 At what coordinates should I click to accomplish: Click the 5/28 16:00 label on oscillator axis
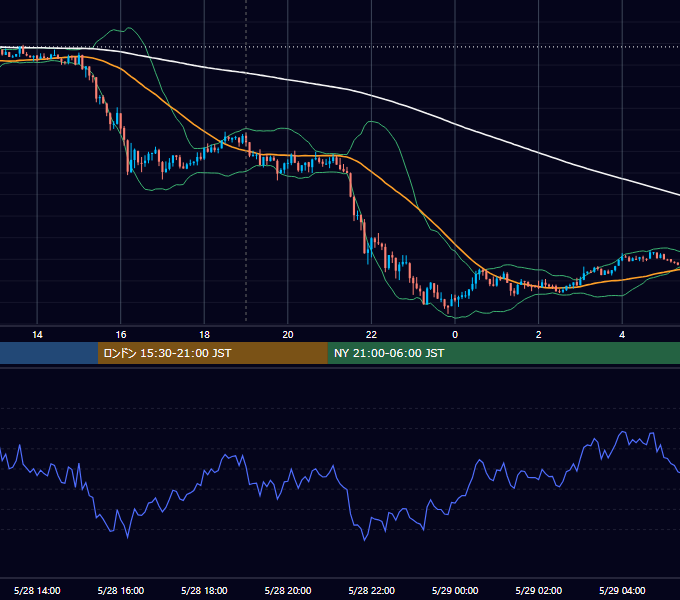coord(121,590)
